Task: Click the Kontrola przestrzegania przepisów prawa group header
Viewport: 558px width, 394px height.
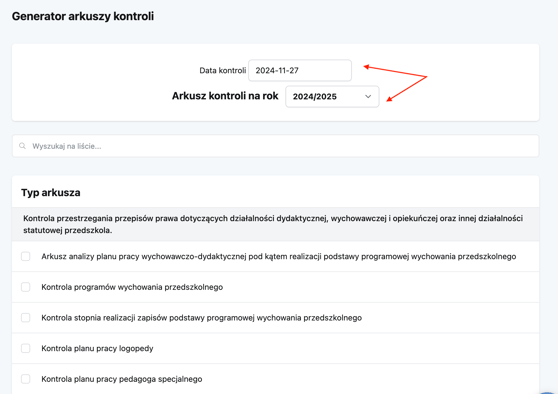Action: tap(275, 224)
